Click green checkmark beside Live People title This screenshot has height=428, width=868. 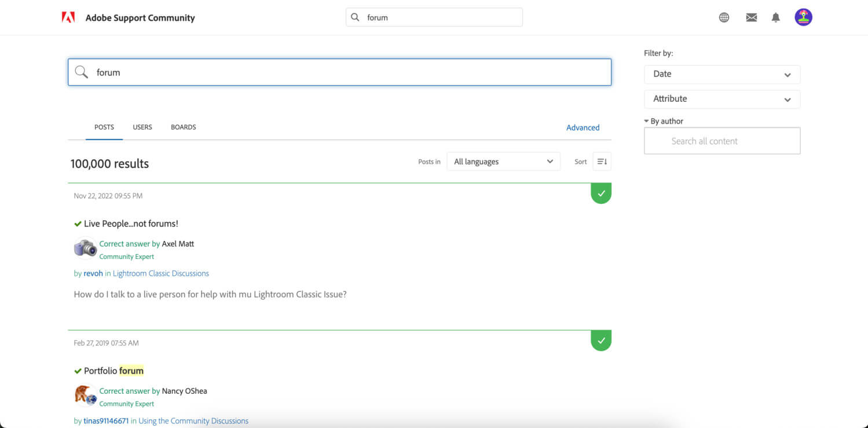pos(78,224)
